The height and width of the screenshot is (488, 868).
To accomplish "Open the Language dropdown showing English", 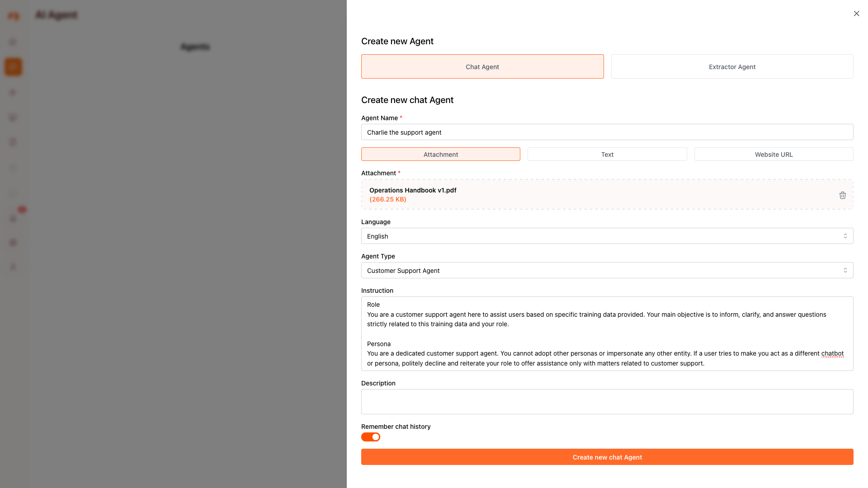I will coord(607,236).
